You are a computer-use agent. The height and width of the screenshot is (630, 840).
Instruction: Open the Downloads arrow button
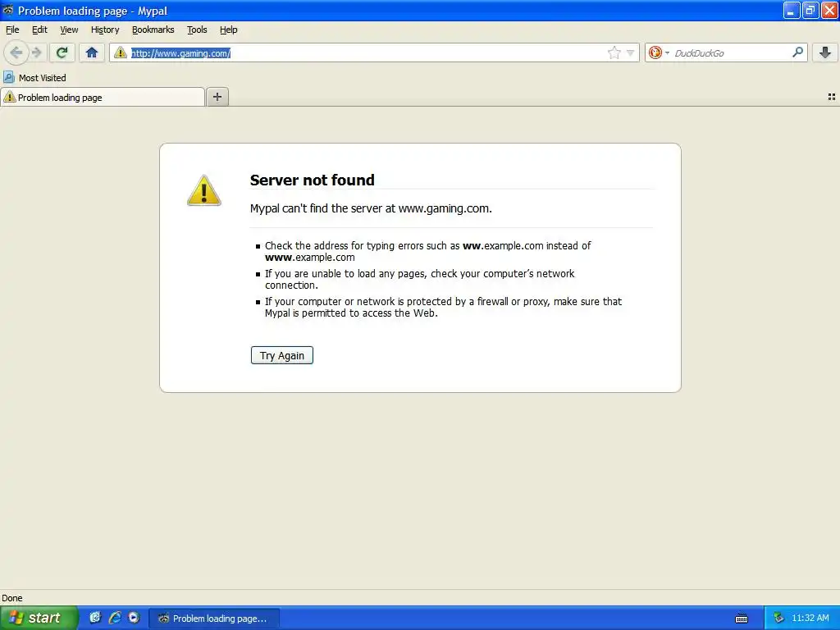click(x=825, y=52)
